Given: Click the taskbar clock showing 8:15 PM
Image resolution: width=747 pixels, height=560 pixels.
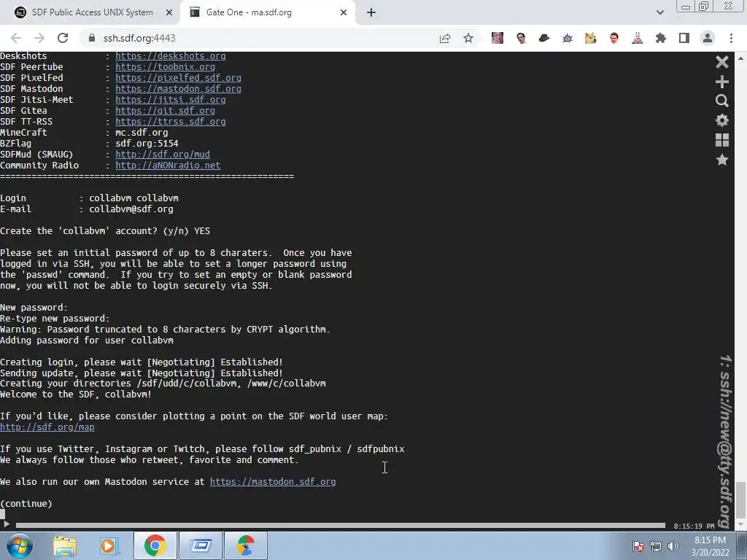Looking at the screenshot, I should coord(710,546).
